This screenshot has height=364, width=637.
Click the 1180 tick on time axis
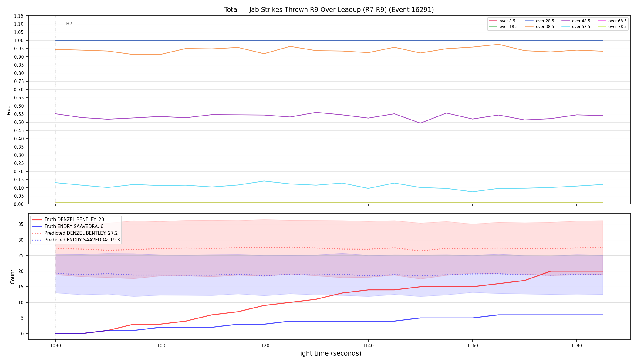click(576, 345)
